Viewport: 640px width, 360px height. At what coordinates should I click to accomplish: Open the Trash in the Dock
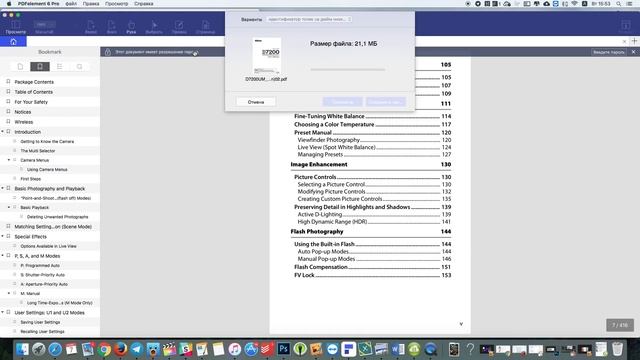618,349
